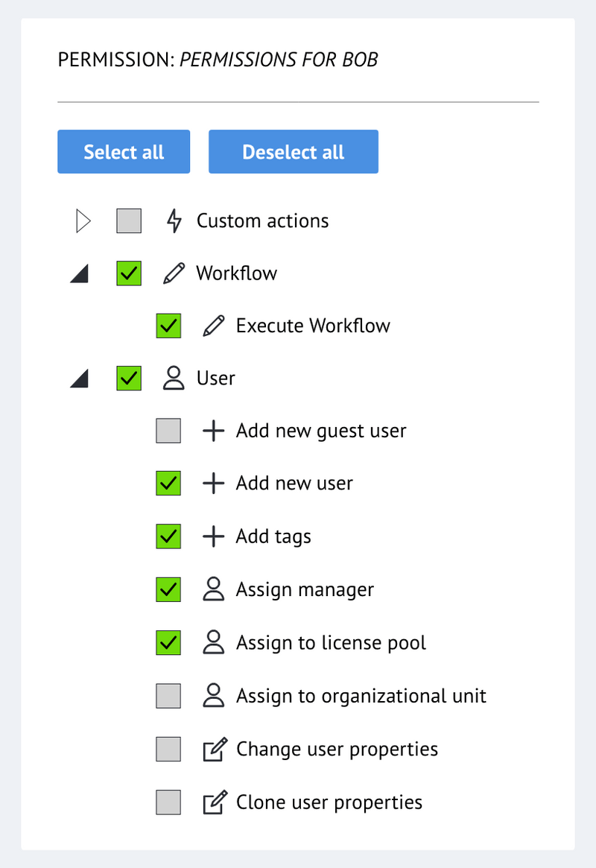Click the person icon beside Assign manager
596x868 pixels.
tap(213, 589)
